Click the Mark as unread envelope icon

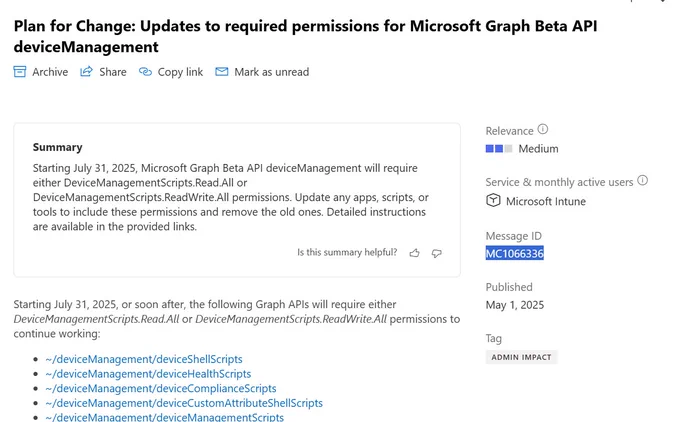222,72
